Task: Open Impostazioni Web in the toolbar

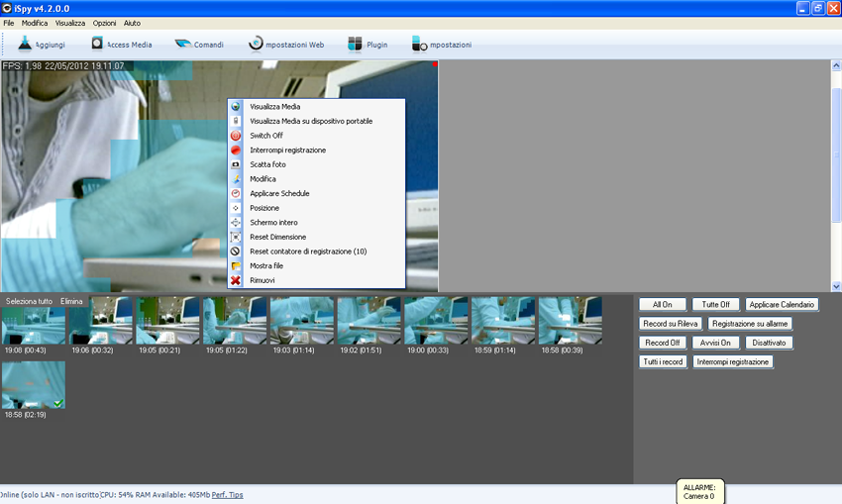Action: [x=256, y=44]
